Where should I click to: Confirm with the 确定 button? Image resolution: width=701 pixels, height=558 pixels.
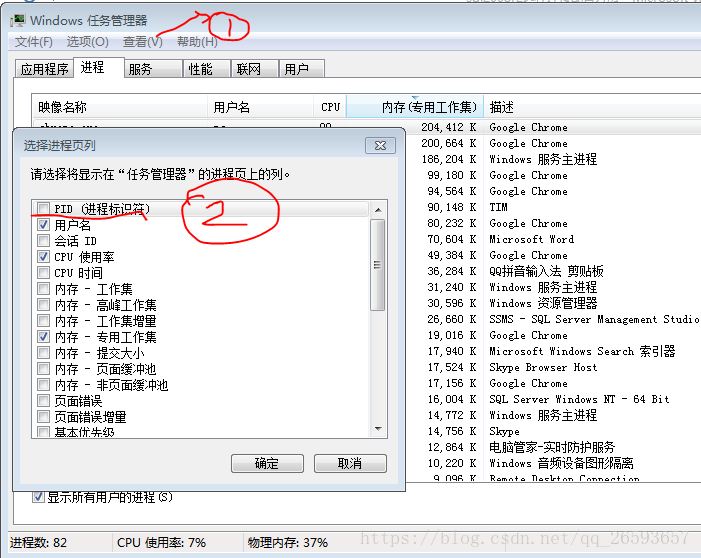tap(267, 463)
